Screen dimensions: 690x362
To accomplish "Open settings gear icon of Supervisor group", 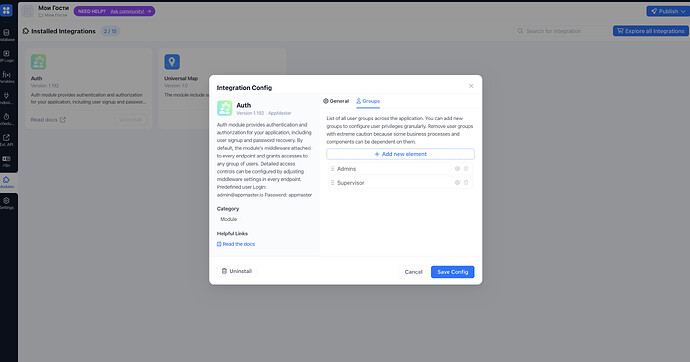I will tap(457, 183).
